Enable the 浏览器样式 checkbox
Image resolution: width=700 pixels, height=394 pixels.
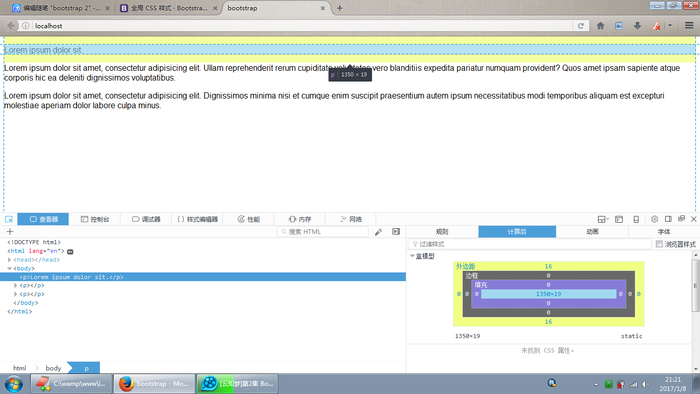[659, 244]
